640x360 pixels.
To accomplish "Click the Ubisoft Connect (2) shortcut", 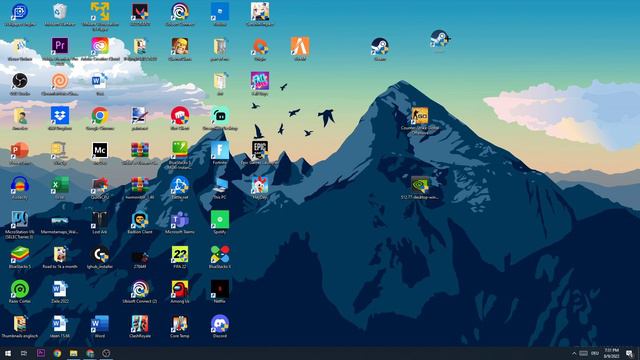I will coord(140,289).
